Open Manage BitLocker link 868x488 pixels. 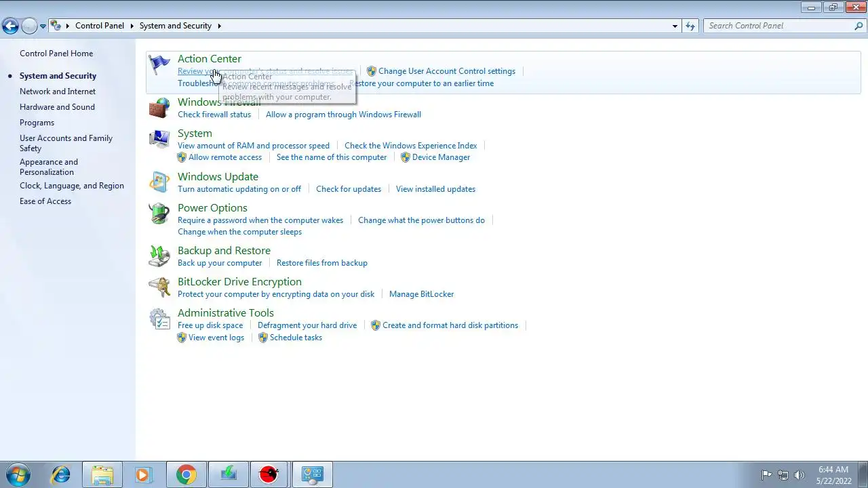pyautogui.click(x=421, y=294)
